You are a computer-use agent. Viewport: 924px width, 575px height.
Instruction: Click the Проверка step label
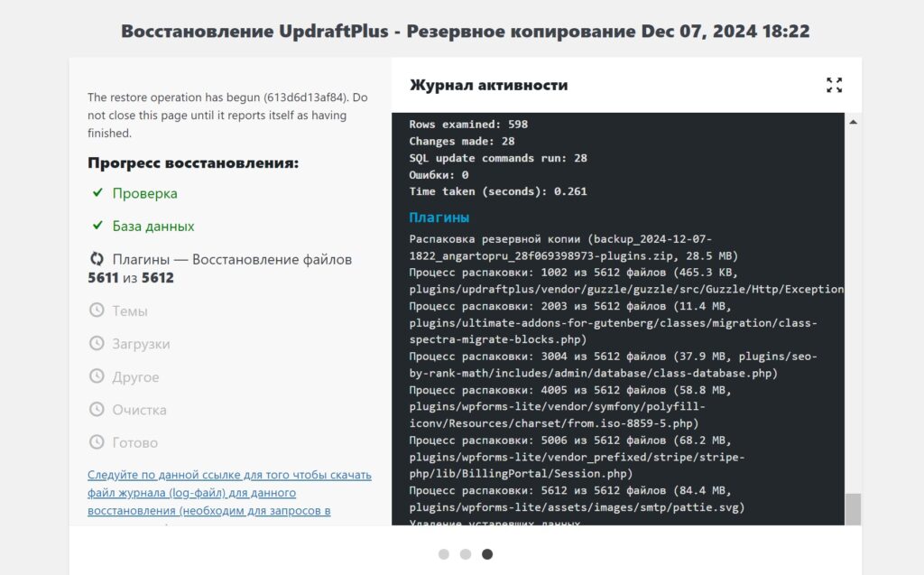tap(145, 193)
